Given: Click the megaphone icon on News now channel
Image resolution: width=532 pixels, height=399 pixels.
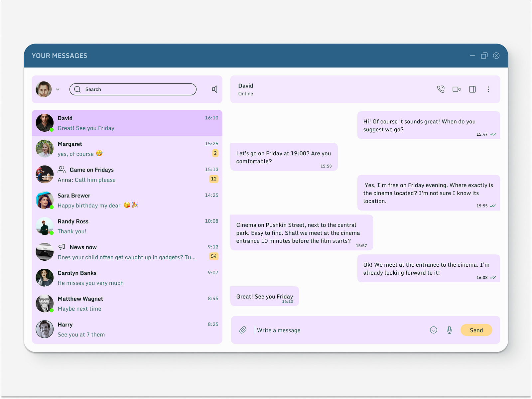Looking at the screenshot, I should [61, 247].
